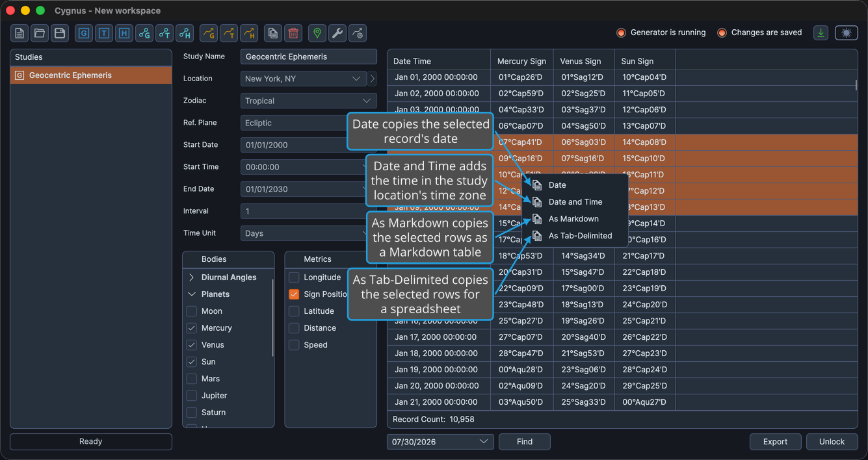The height and width of the screenshot is (460, 868).
Task: Open settings with the wrench icon
Action: [x=337, y=33]
